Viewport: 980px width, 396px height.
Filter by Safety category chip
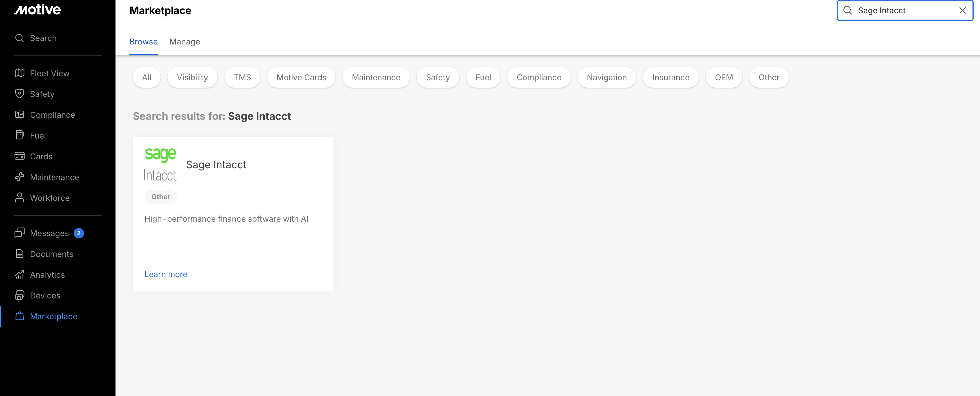437,77
